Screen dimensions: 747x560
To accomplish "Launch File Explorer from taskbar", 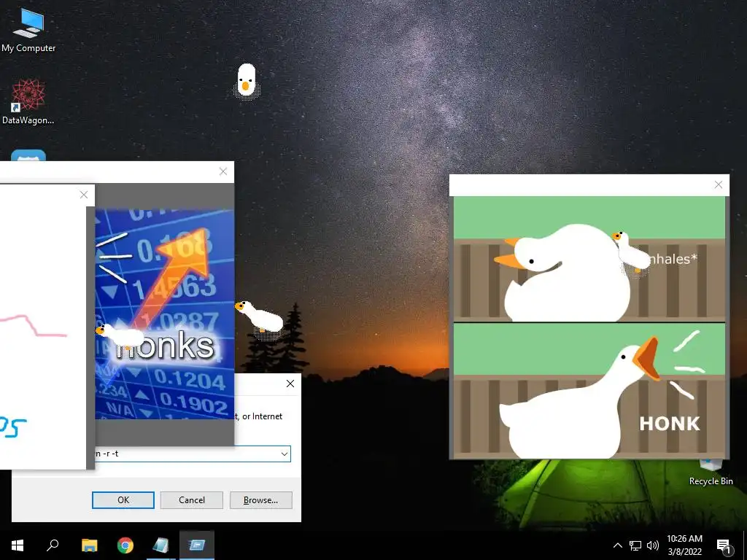I will (89, 545).
